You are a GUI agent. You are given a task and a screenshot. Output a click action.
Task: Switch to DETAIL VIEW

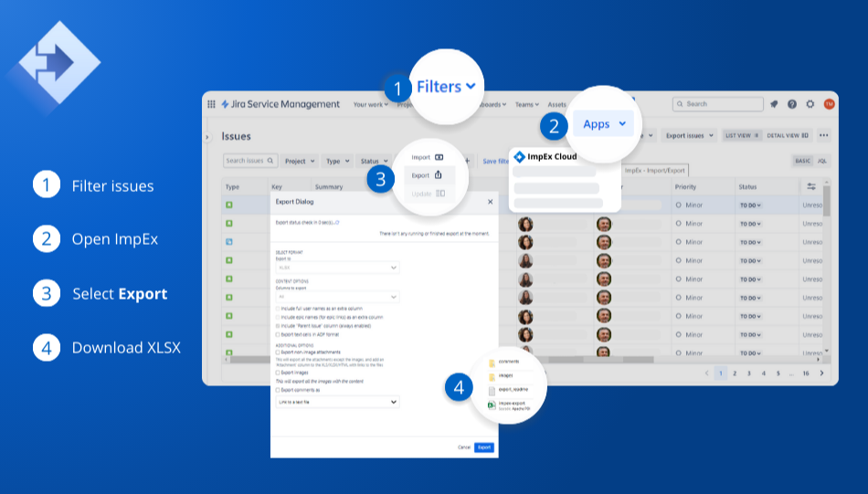click(788, 135)
